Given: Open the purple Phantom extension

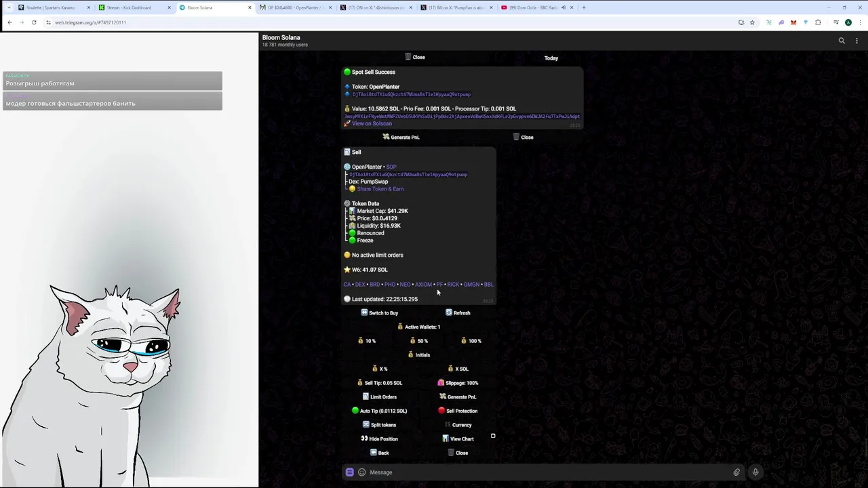Looking at the screenshot, I should [x=781, y=22].
